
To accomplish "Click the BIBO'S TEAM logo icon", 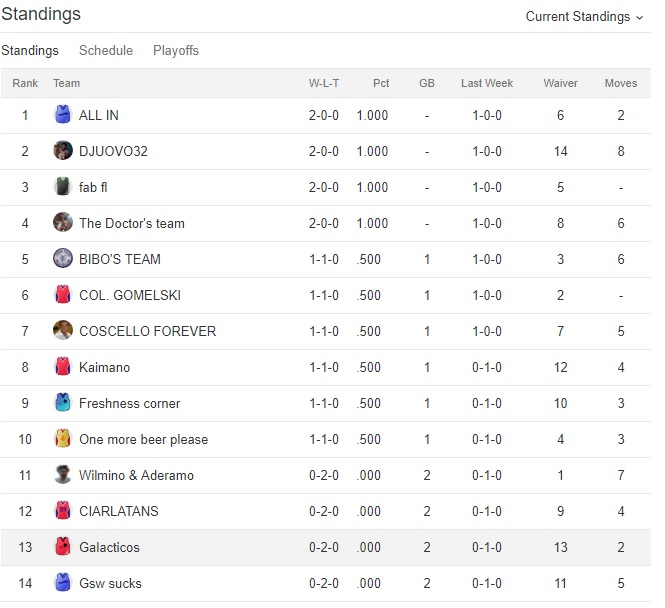I will tap(63, 259).
